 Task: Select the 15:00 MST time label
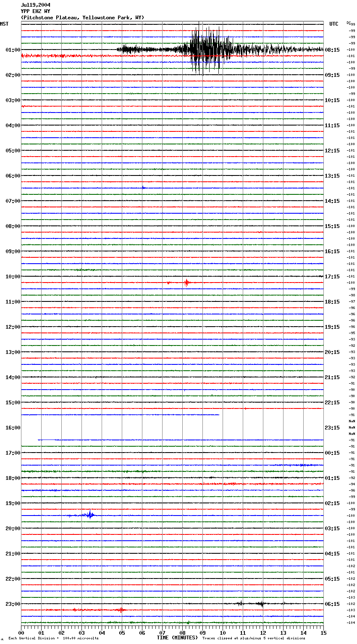click(13, 403)
